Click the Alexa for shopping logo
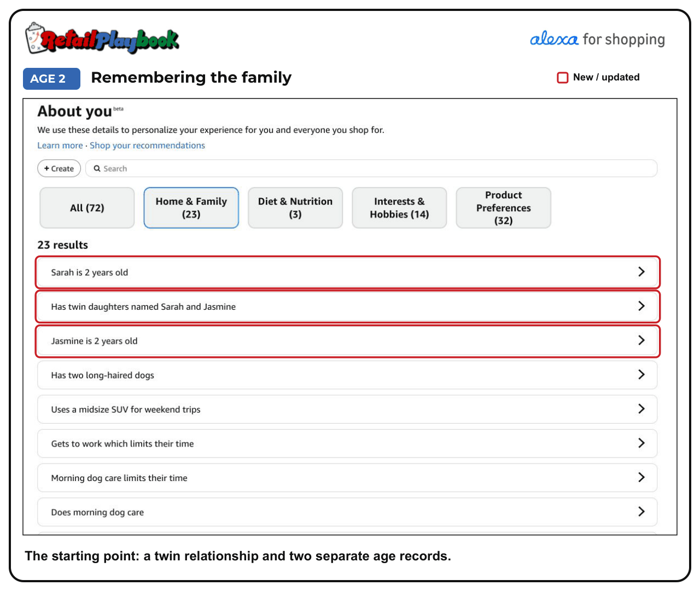Viewport: 700px width, 591px height. click(x=597, y=39)
